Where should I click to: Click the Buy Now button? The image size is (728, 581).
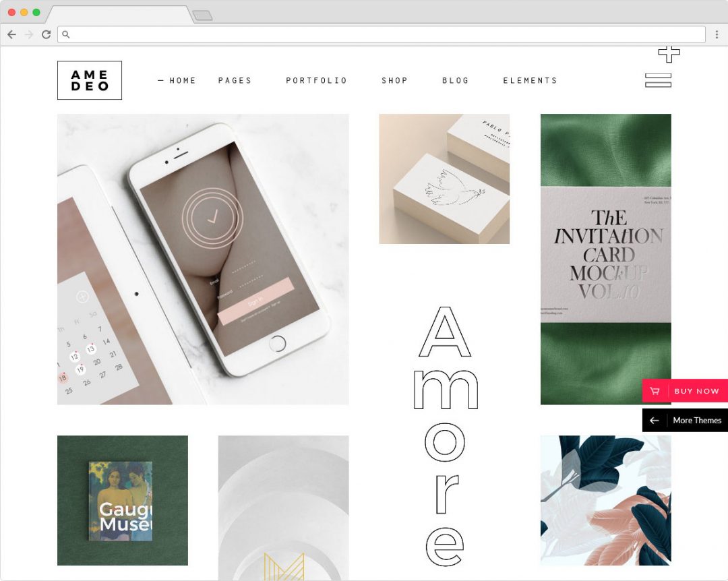pyautogui.click(x=685, y=390)
